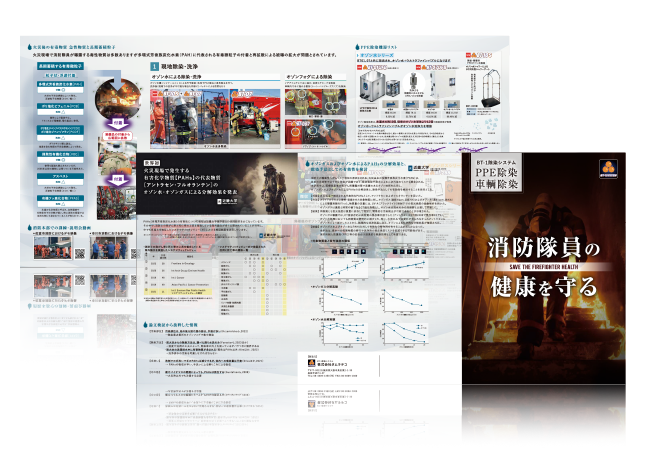Click the Kindai University logo in the dark banner
This screenshot has height=450, width=650.
click(x=228, y=201)
